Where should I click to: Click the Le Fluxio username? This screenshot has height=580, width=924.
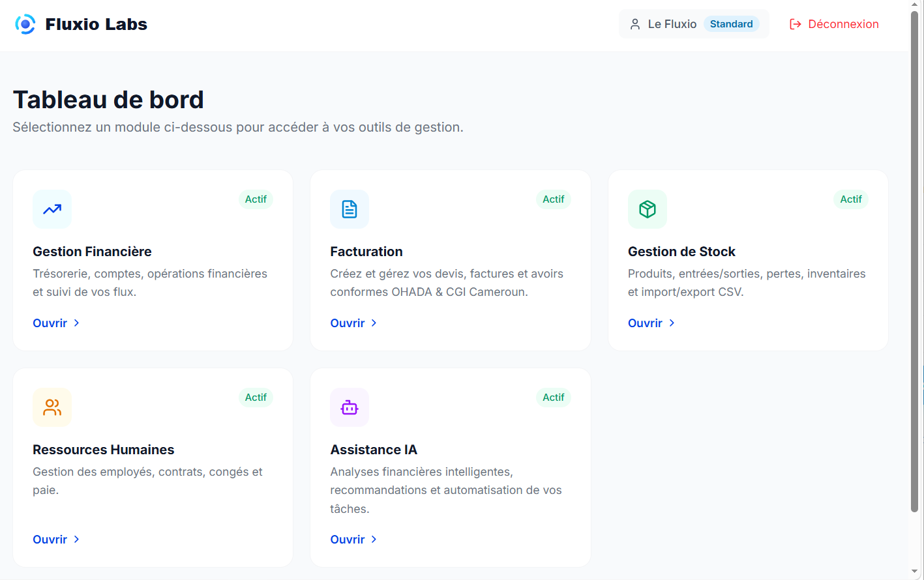672,24
